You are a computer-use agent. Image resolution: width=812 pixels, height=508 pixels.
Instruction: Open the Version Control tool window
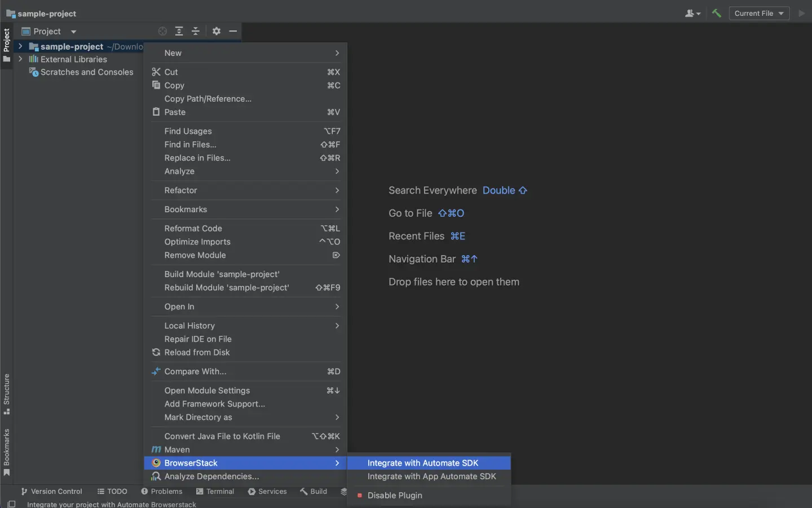click(51, 492)
